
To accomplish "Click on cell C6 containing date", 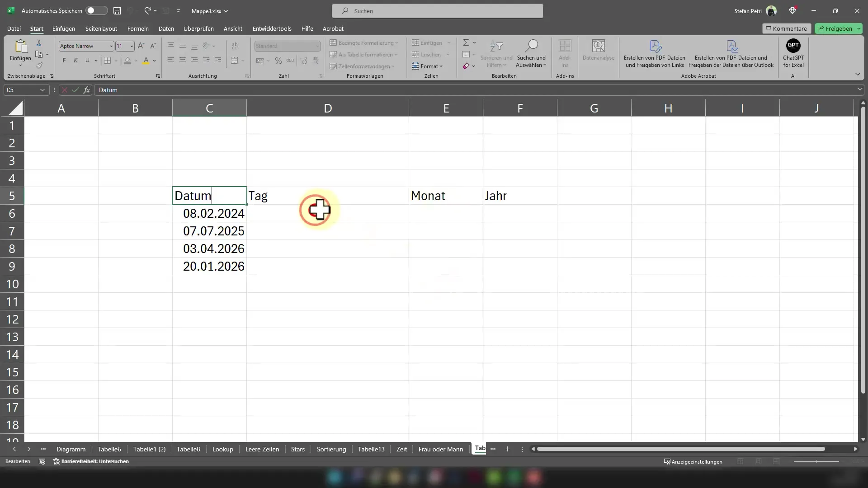I will (209, 213).
